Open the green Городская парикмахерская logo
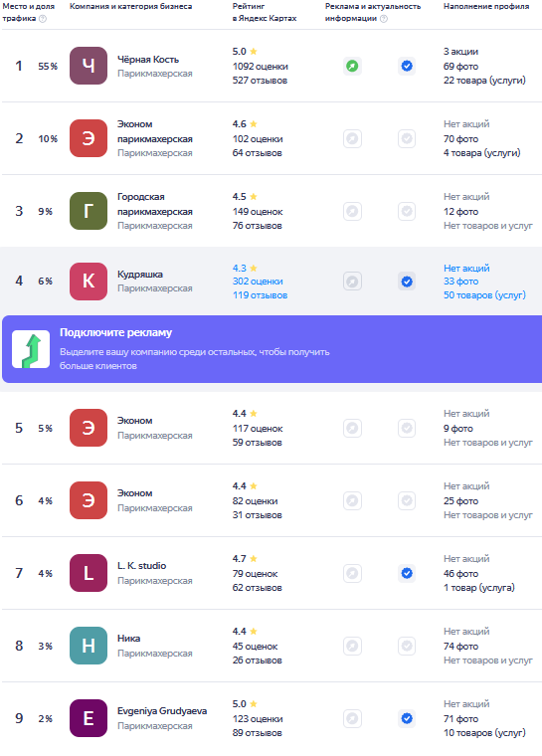This screenshot has height=756, width=542. pyautogui.click(x=89, y=211)
